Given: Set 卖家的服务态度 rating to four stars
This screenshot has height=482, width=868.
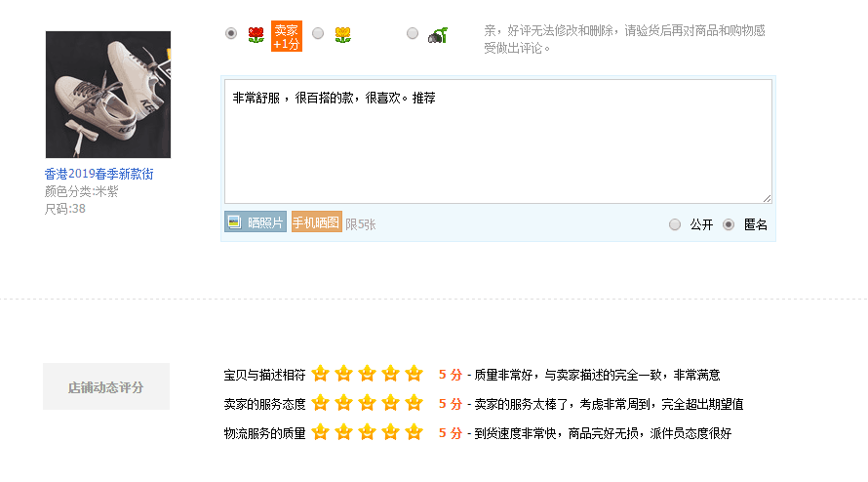Looking at the screenshot, I should click(x=390, y=403).
